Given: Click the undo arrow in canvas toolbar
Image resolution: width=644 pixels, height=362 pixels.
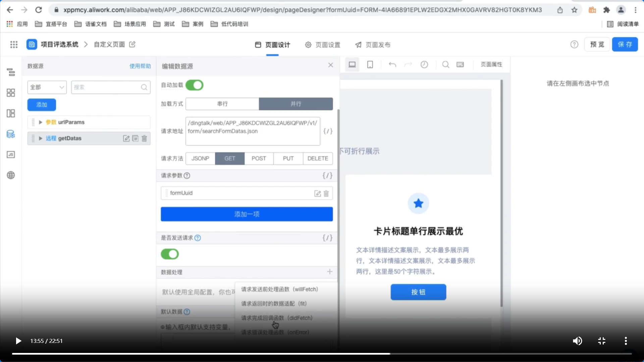Looking at the screenshot, I should coord(392,65).
